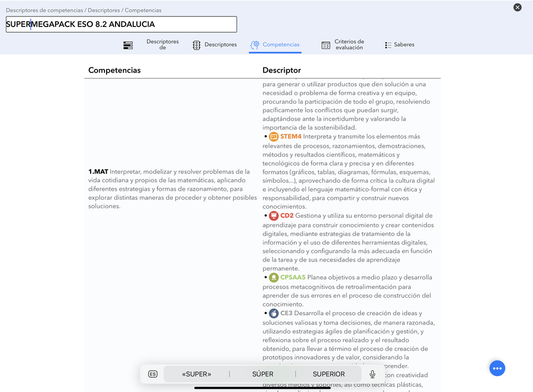
Task: Click the Descriptores traffic-light icon
Action: 196,45
